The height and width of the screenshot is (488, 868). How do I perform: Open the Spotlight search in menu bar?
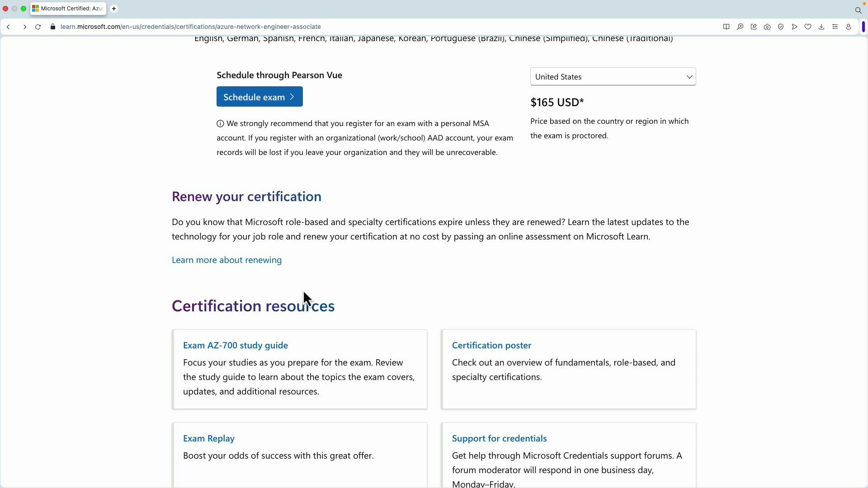click(x=859, y=9)
